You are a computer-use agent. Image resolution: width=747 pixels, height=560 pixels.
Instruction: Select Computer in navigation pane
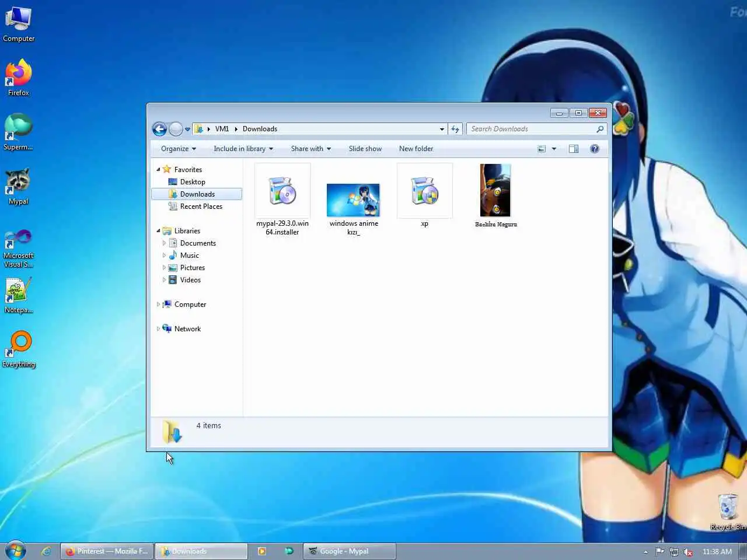click(x=190, y=304)
